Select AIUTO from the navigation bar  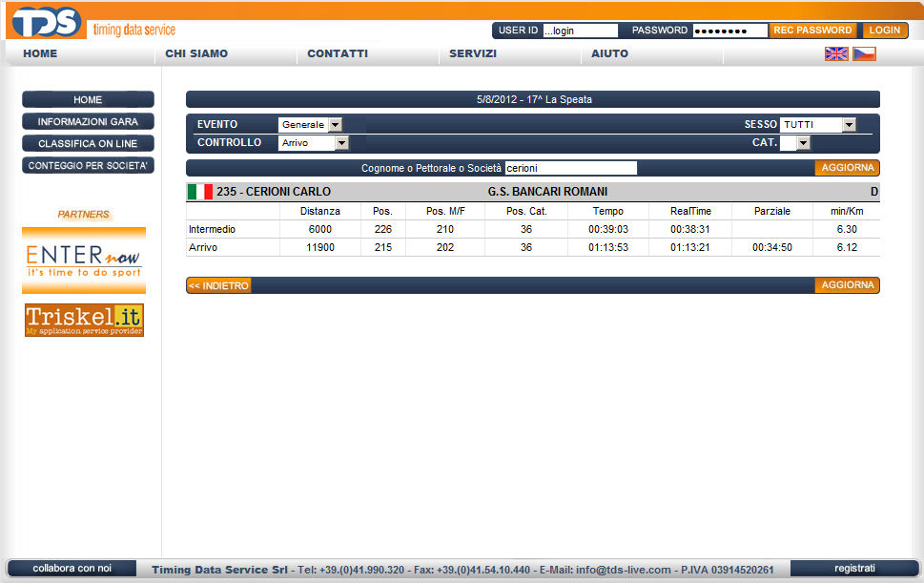click(x=609, y=53)
